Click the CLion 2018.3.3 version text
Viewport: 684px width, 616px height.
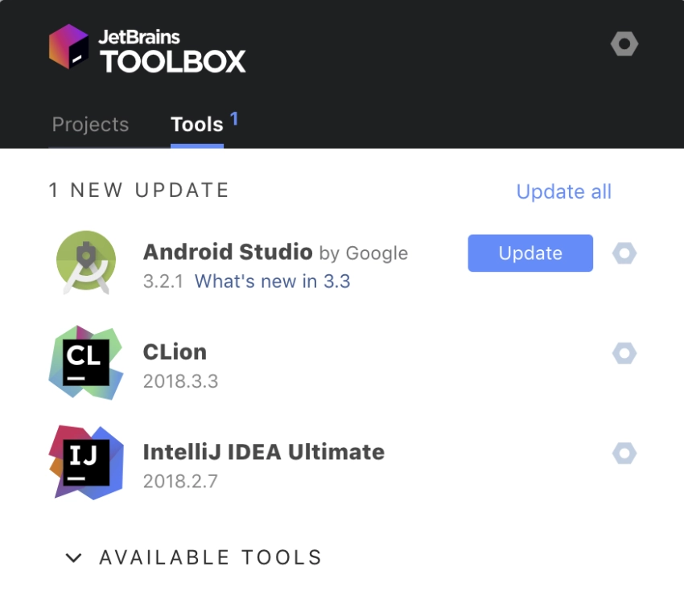(x=180, y=381)
